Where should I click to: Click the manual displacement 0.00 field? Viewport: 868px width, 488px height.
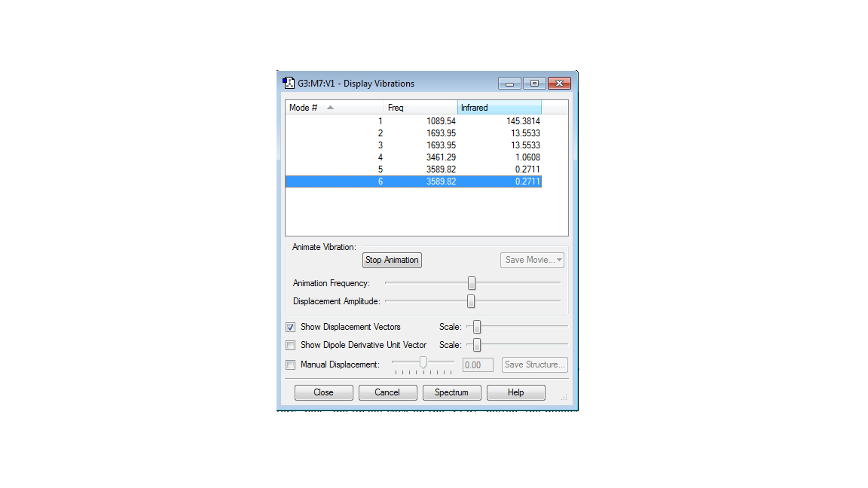tap(478, 365)
